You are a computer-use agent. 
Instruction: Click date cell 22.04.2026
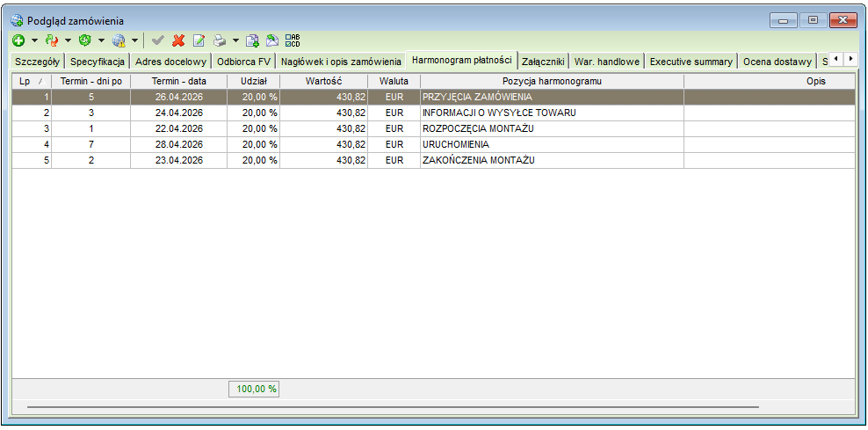pyautogui.click(x=179, y=129)
